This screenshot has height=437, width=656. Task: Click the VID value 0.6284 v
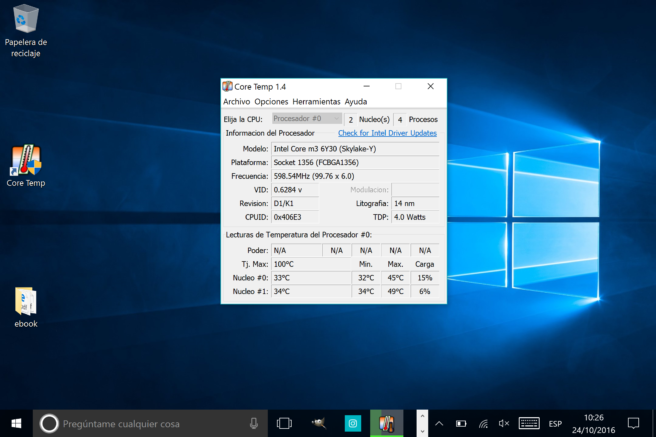pos(295,190)
